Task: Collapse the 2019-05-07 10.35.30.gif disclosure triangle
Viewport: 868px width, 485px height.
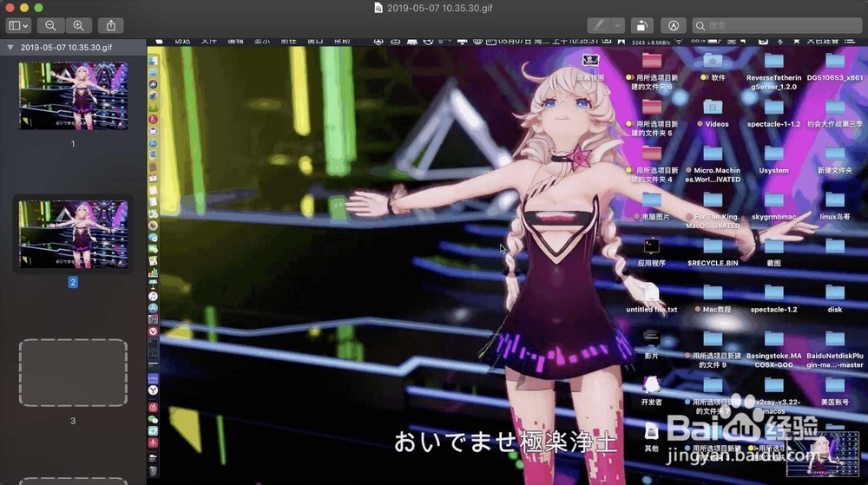Action: pyautogui.click(x=10, y=48)
